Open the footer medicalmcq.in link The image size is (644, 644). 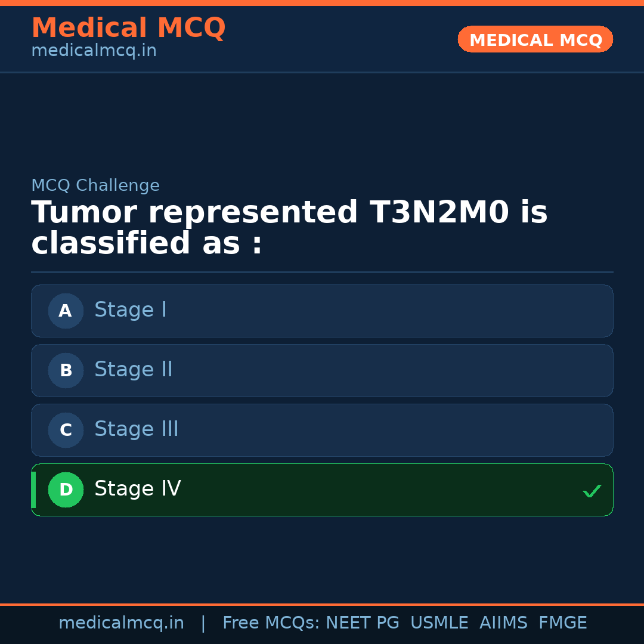click(x=121, y=623)
